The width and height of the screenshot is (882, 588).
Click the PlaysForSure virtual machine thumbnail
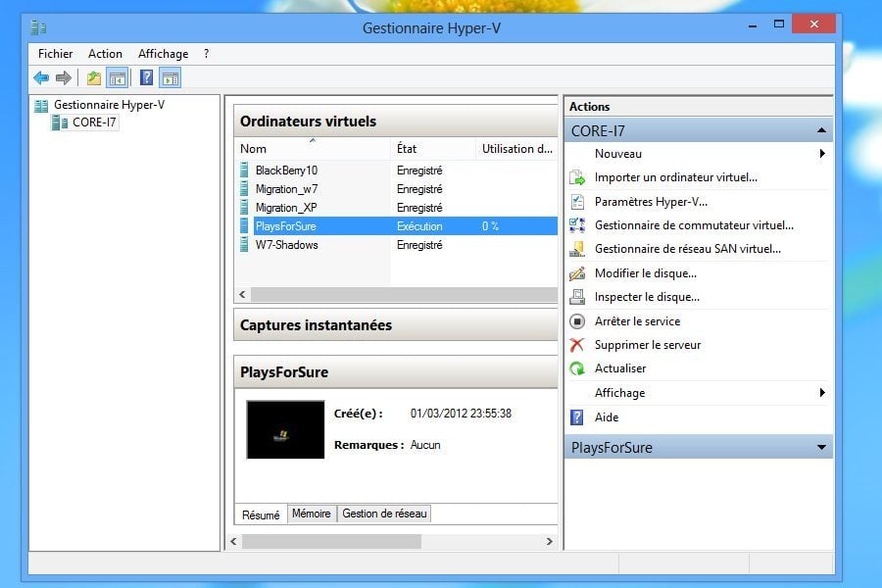coord(285,429)
